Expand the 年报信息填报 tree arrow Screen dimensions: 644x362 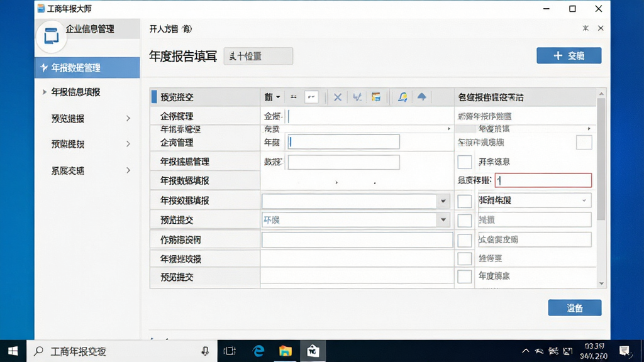click(45, 92)
